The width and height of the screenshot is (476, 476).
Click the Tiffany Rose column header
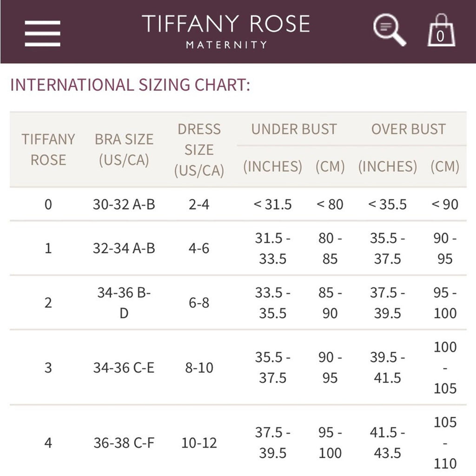point(48,150)
